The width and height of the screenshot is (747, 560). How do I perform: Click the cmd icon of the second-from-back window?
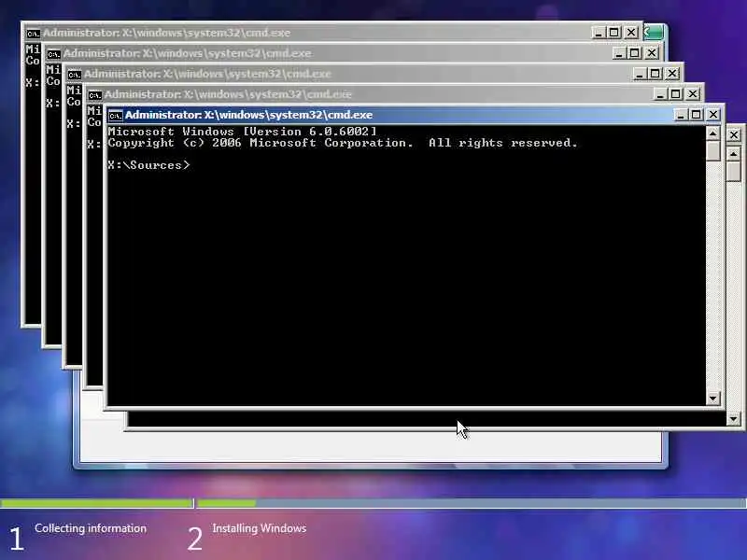[x=54, y=54]
